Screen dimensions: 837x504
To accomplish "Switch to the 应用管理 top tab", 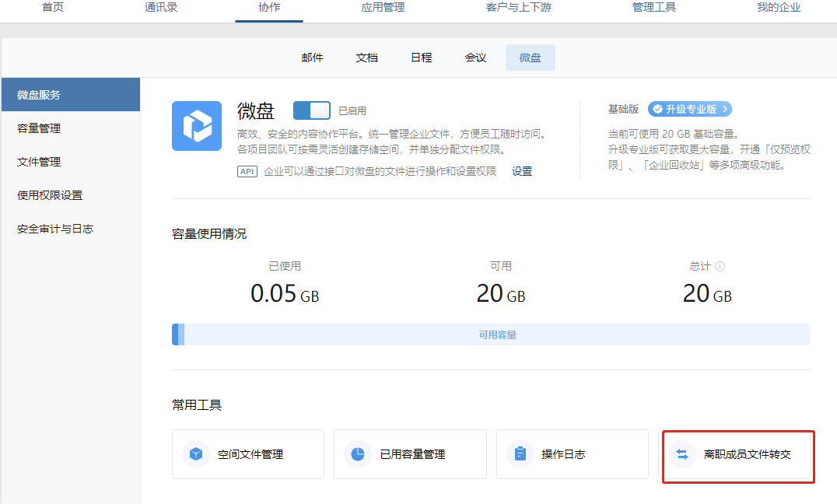I will pyautogui.click(x=383, y=8).
